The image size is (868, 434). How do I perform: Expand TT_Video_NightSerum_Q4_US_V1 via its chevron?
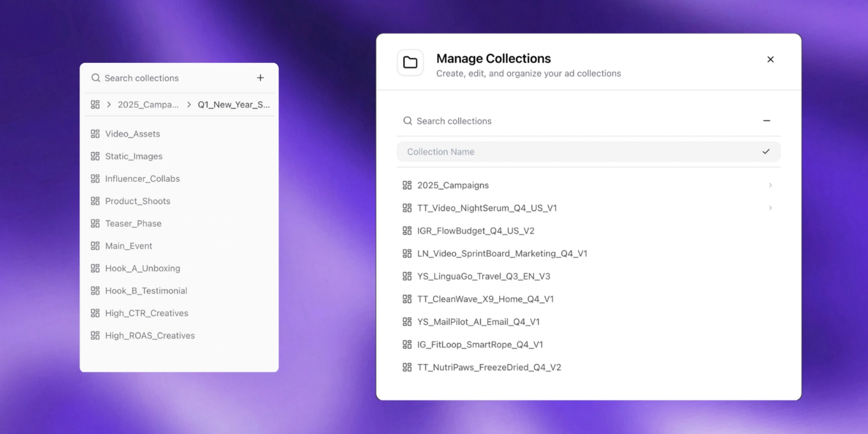[770, 208]
